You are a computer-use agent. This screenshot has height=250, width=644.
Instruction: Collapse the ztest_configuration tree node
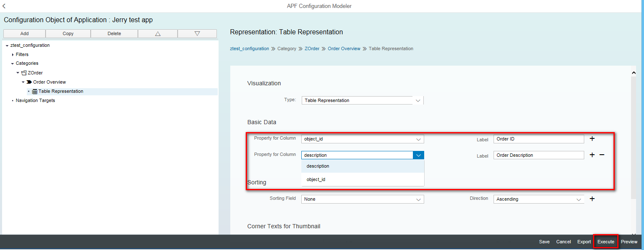pyautogui.click(x=7, y=45)
